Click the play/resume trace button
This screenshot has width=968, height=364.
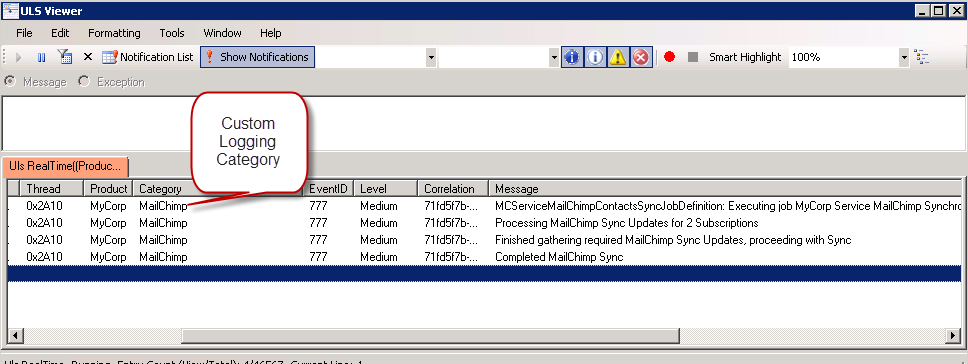click(x=19, y=57)
